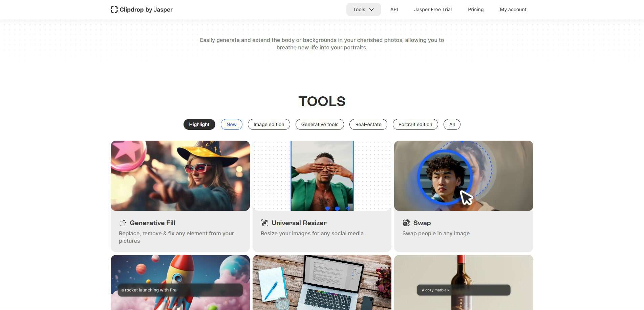The width and height of the screenshot is (644, 310).
Task: Filter tools by New
Action: [x=232, y=124]
